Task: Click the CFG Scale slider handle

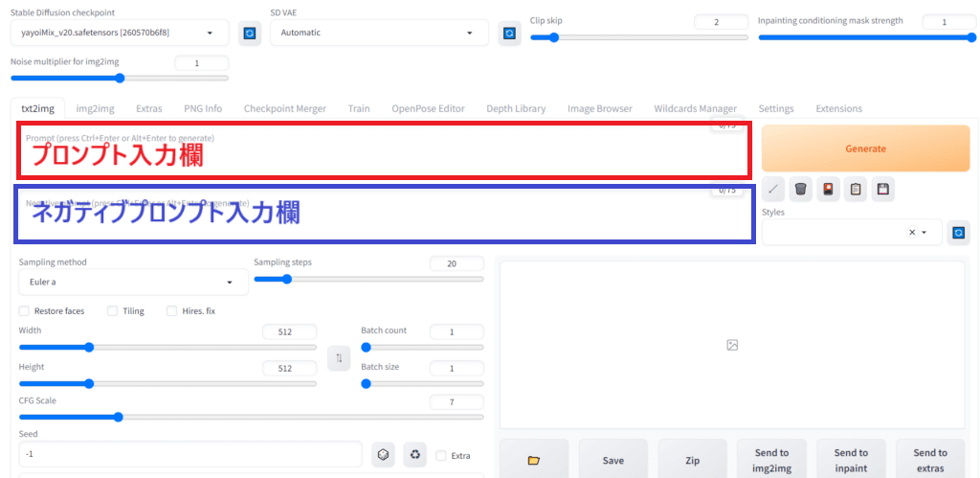Action: (118, 417)
